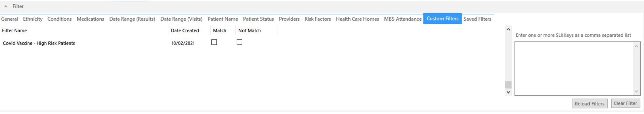Click the Reload Filters button
Image resolution: width=644 pixels, height=114 pixels.
(x=590, y=104)
